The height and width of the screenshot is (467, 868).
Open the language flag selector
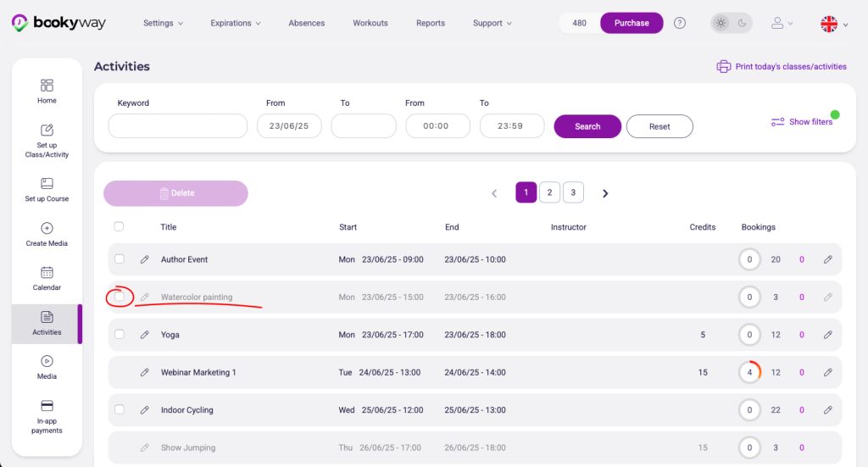(833, 24)
